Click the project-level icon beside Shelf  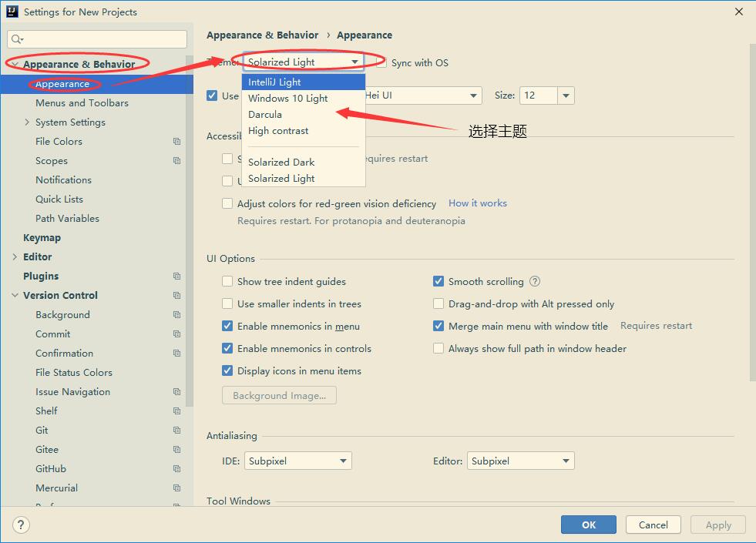(x=177, y=411)
